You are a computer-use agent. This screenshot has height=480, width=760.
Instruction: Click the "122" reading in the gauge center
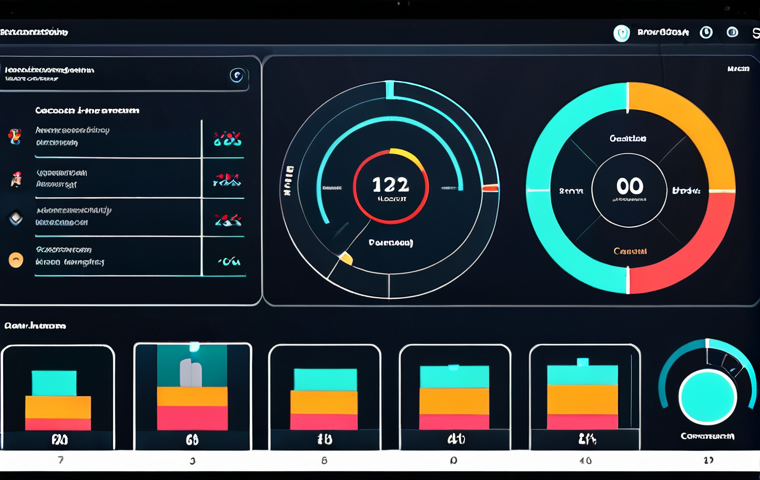pyautogui.click(x=391, y=185)
